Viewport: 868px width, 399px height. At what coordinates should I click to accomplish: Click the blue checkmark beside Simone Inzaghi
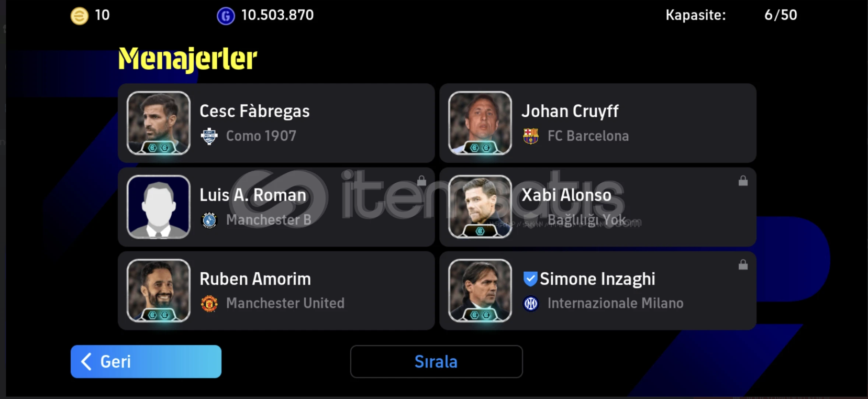(530, 279)
